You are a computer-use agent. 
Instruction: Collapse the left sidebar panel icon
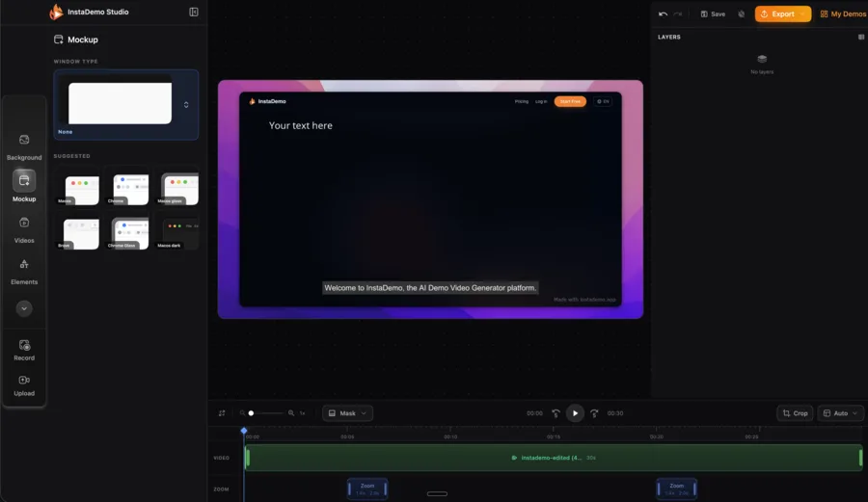(194, 12)
